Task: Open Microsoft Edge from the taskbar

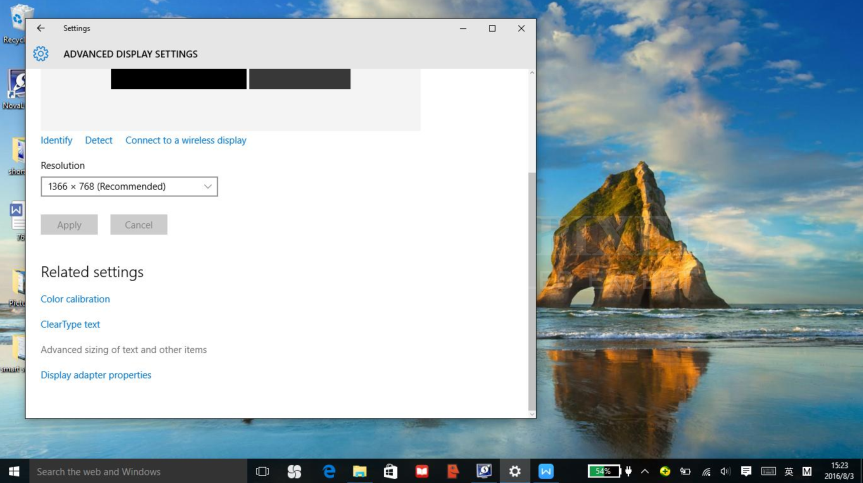Action: pyautogui.click(x=329, y=471)
